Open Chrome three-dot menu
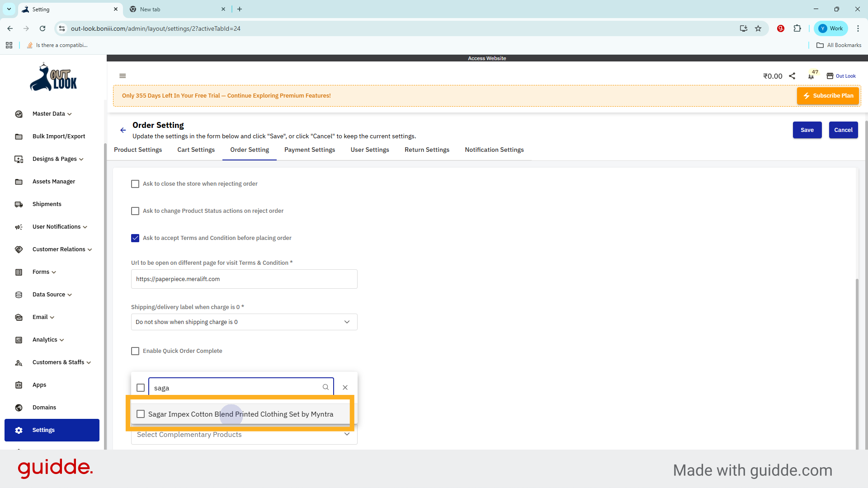Image resolution: width=868 pixels, height=488 pixels. click(x=858, y=28)
